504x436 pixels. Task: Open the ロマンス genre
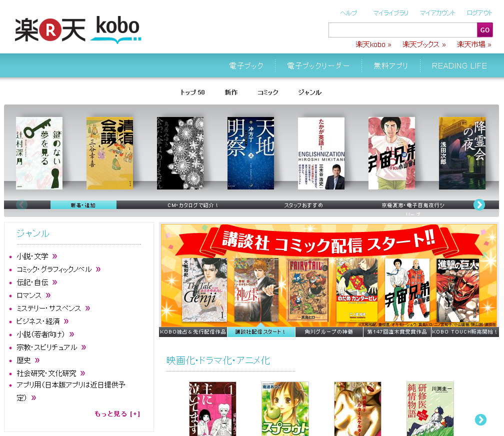click(x=33, y=295)
